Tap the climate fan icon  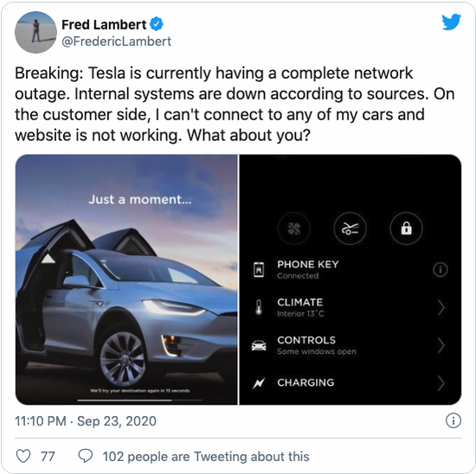point(294,228)
